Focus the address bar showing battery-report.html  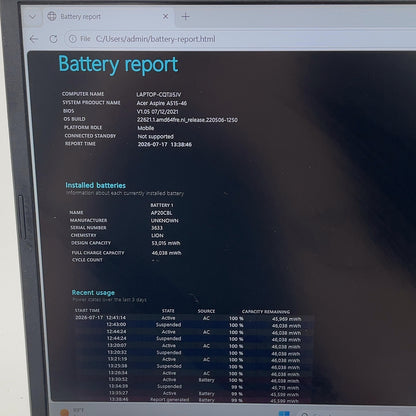pos(155,39)
